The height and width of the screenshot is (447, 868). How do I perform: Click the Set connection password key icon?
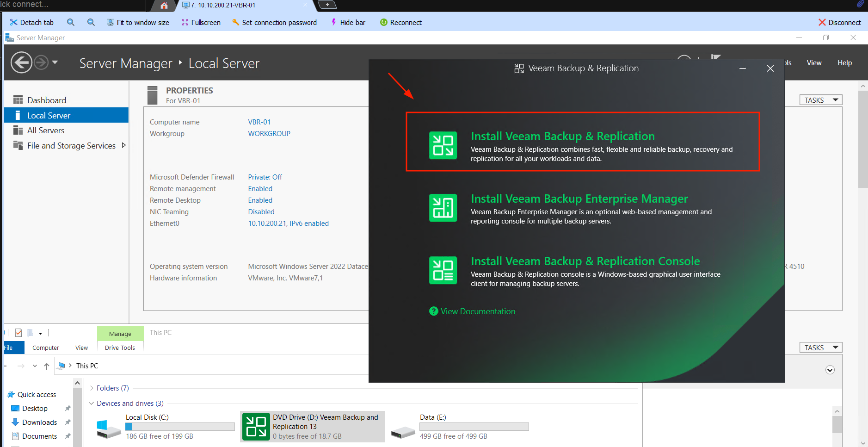click(236, 22)
